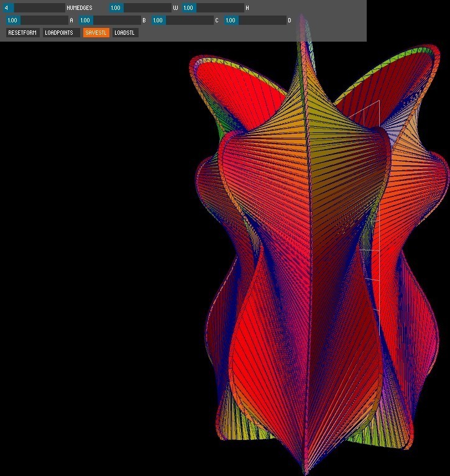Screen dimensions: 450x476
Task: Adjust the D slider bar
Action: click(255, 21)
